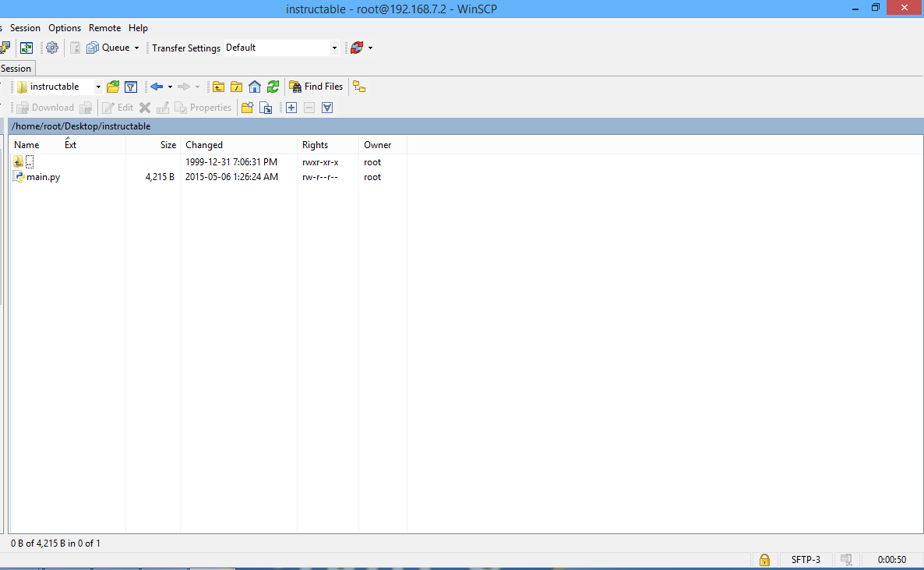924x570 pixels.
Task: Click the file filter funnel icon
Action: (131, 87)
